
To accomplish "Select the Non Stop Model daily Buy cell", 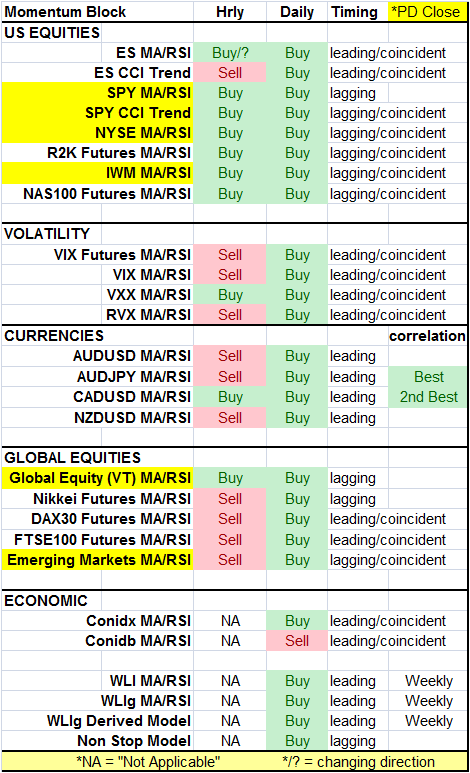I will pyautogui.click(x=297, y=740).
